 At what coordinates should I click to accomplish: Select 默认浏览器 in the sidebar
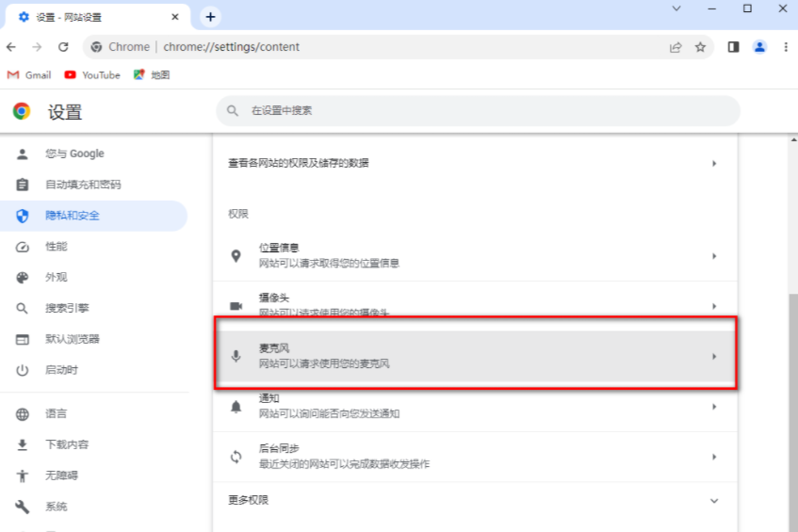point(93,339)
